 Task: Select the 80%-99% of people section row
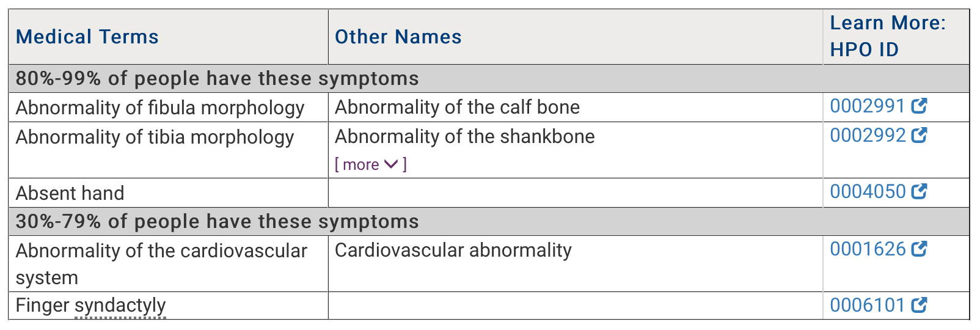click(x=217, y=79)
